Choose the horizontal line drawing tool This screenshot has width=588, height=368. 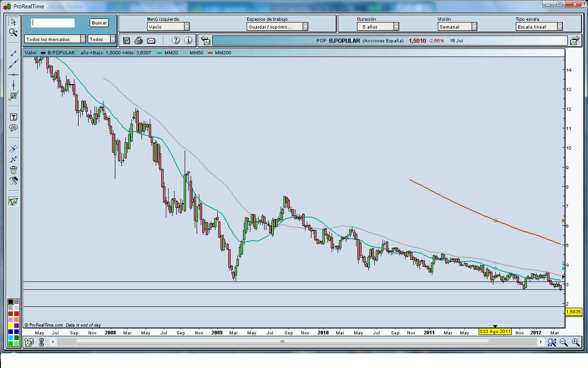pyautogui.click(x=13, y=75)
